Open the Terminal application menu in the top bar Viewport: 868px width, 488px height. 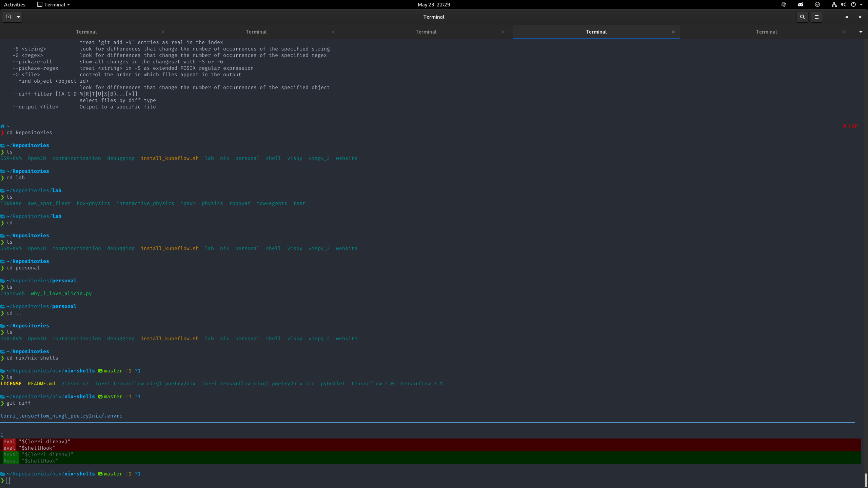53,4
